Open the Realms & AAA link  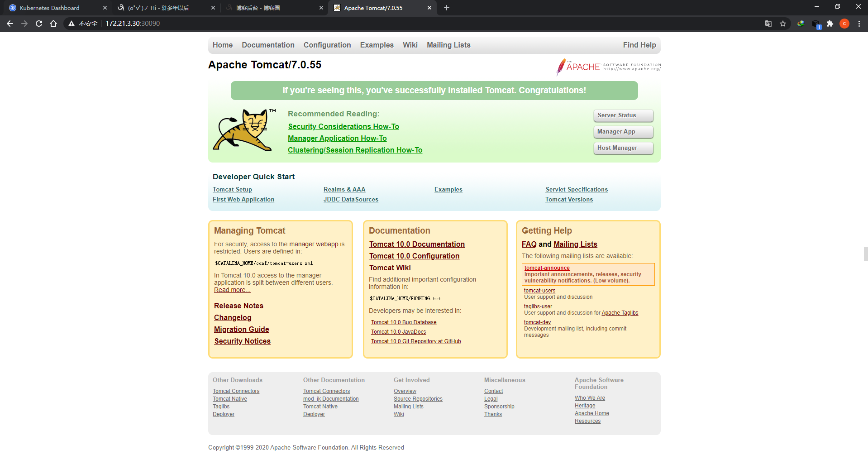[x=344, y=190]
